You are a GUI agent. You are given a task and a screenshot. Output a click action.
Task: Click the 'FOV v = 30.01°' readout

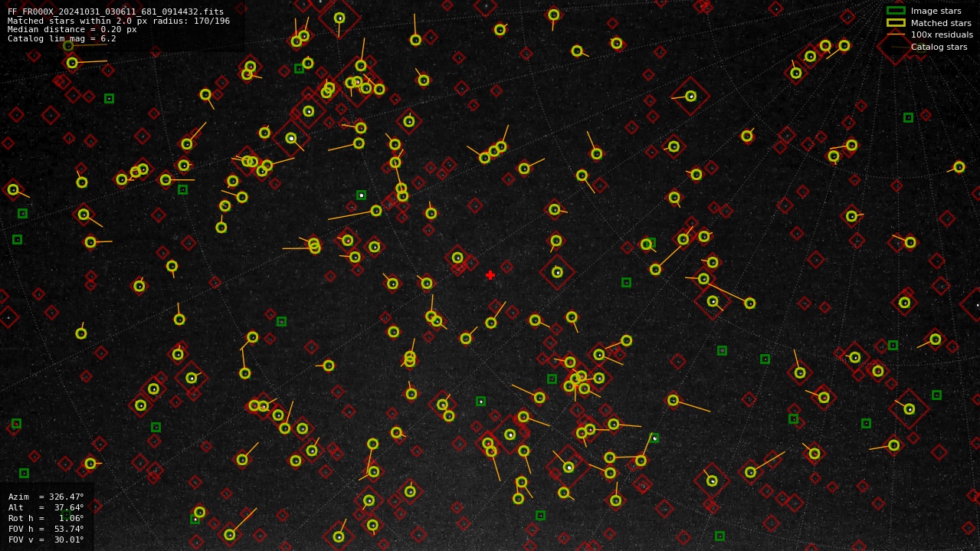46,540
